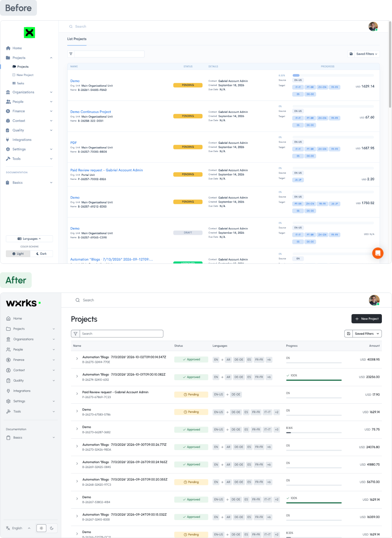The height and width of the screenshot is (538, 392).
Task: Click Finance coin icon in Before sidebar
Action: (x=8, y=111)
